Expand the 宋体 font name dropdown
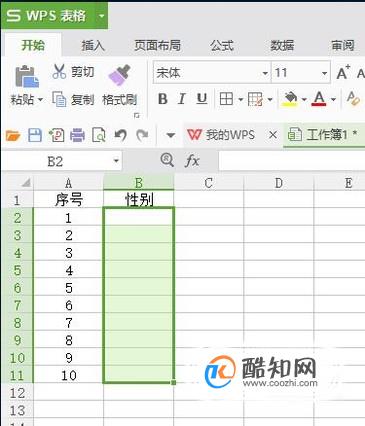Screen dimensions: 365x426 [265, 73]
